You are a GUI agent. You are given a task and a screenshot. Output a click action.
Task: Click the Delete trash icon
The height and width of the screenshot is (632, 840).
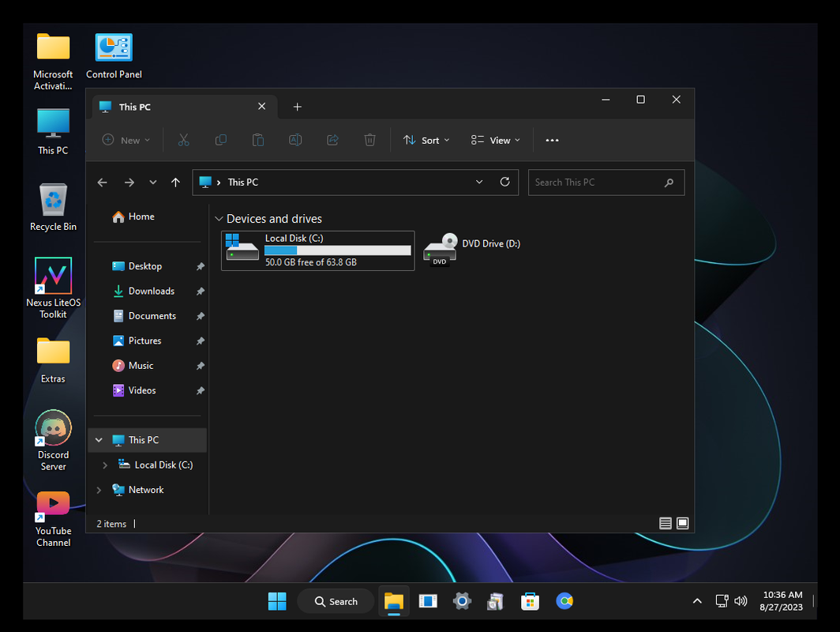pos(369,140)
